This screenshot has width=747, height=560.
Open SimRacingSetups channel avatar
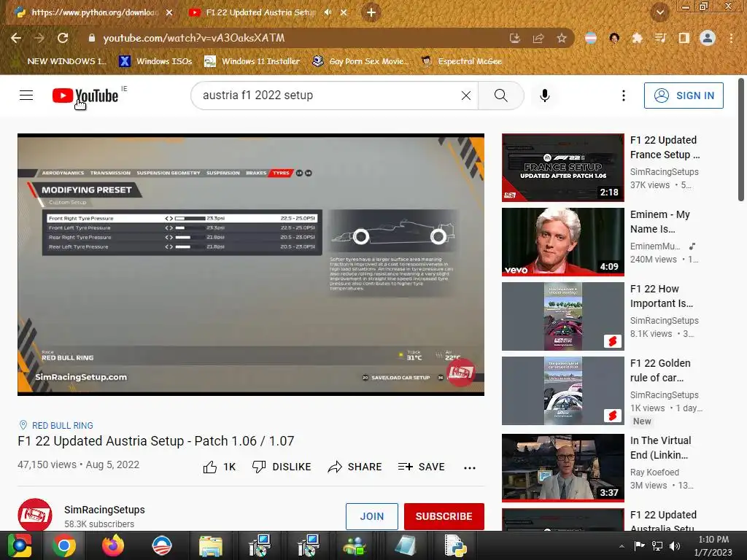[x=35, y=515]
